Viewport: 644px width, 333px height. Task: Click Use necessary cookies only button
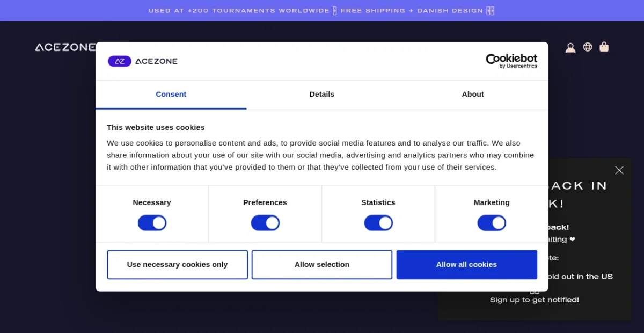177,264
